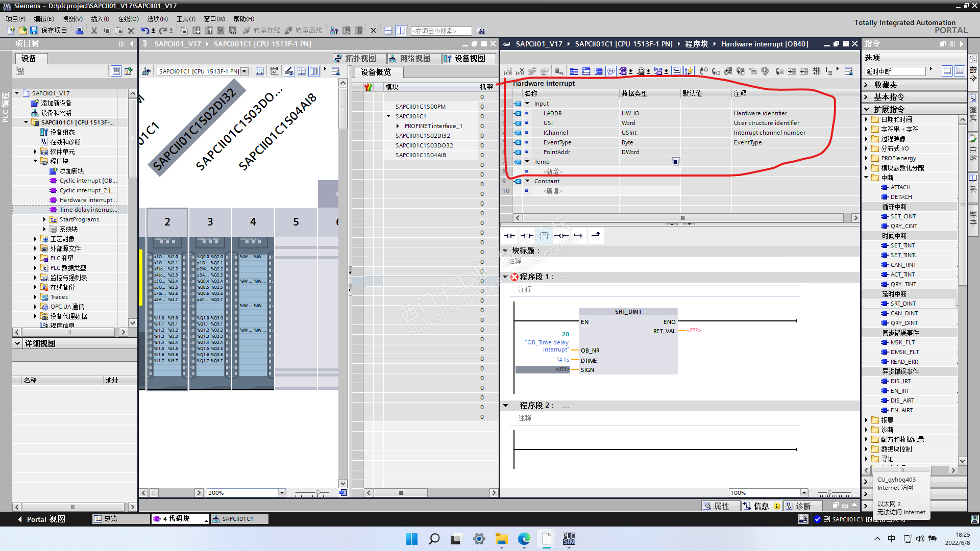980x551 pixels.
Task: Open the 在线(O) menu
Action: 128,19
